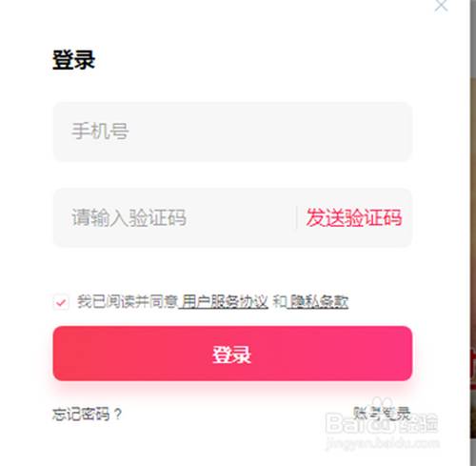The width and height of the screenshot is (476, 466).
Task: Click the 手机号 phone number field
Action: (x=232, y=132)
